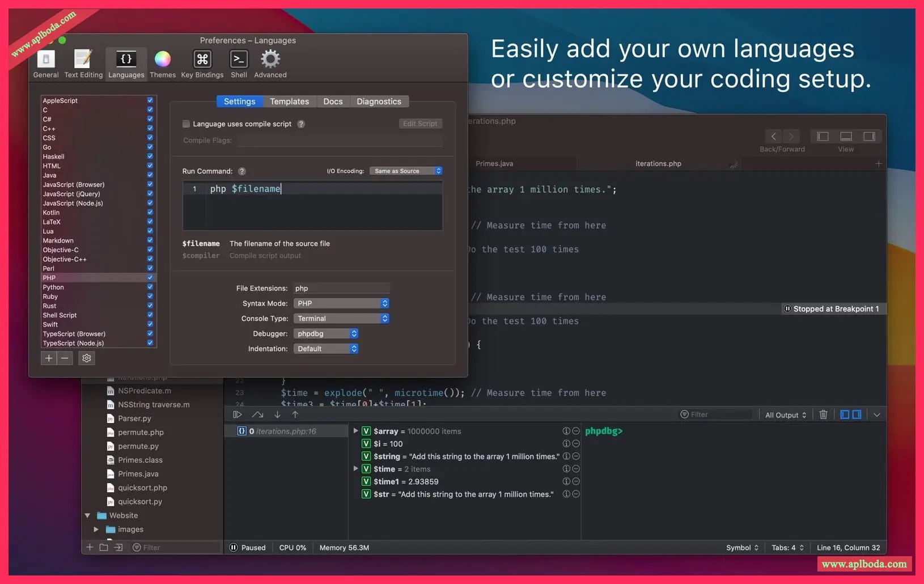The width and height of the screenshot is (924, 584).
Task: Switch to the Diagnostics tab
Action: pyautogui.click(x=379, y=101)
